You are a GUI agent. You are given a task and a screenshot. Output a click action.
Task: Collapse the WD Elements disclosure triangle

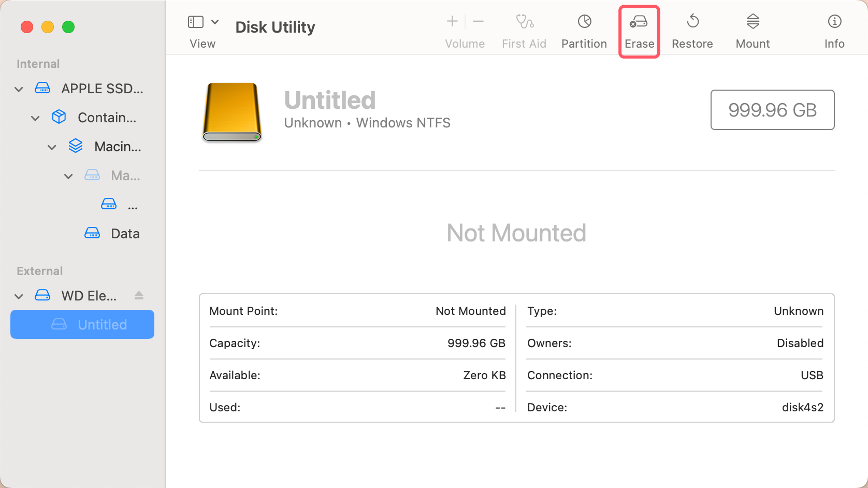tap(19, 296)
